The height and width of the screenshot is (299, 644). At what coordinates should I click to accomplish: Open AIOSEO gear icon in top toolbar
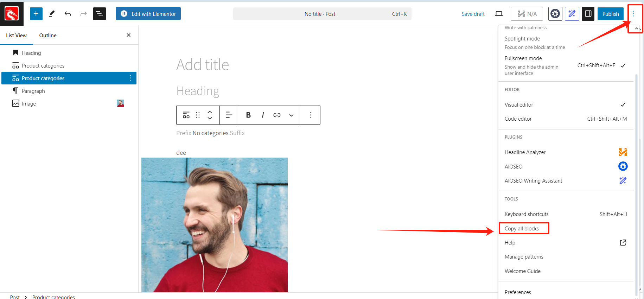tap(555, 14)
